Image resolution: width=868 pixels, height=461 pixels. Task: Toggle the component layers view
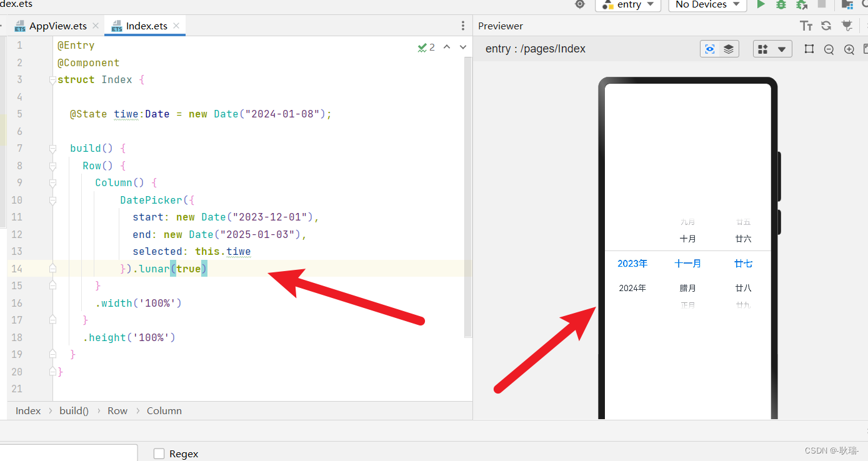729,49
